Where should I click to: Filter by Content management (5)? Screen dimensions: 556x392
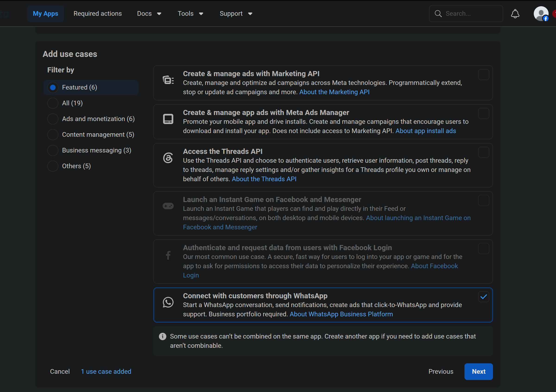[91, 134]
